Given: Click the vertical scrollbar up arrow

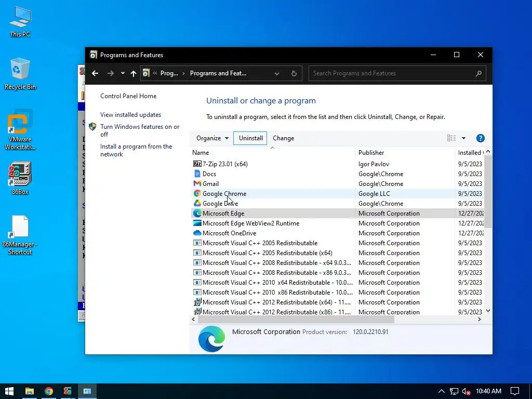Looking at the screenshot, I should click(488, 152).
